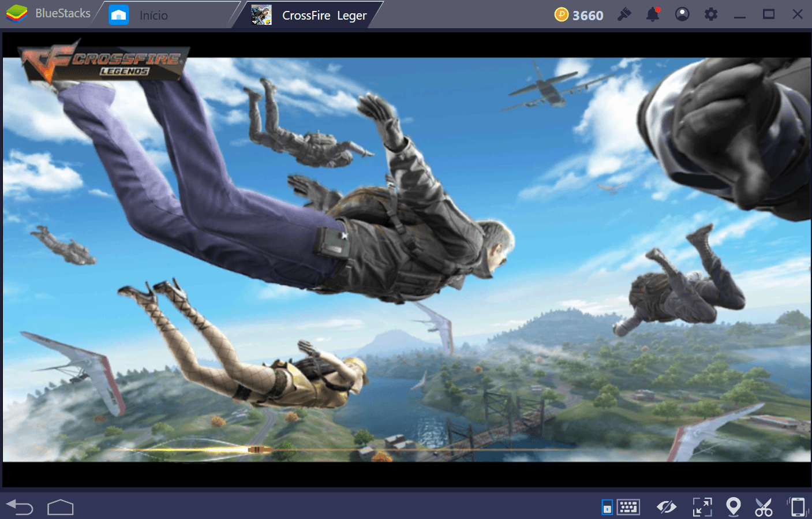The image size is (812, 519).
Task: Open the user account profile icon
Action: pyautogui.click(x=682, y=14)
